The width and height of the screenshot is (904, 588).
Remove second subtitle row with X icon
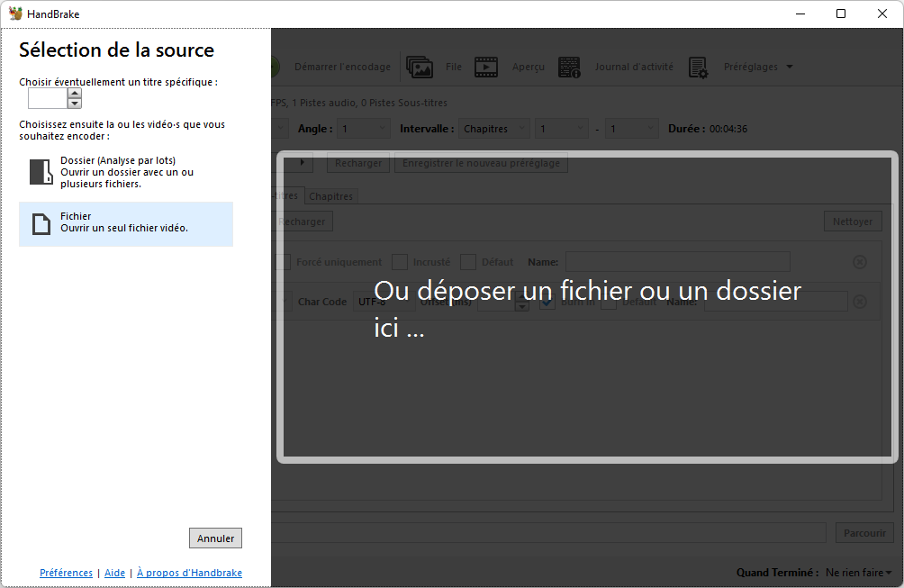coord(860,302)
